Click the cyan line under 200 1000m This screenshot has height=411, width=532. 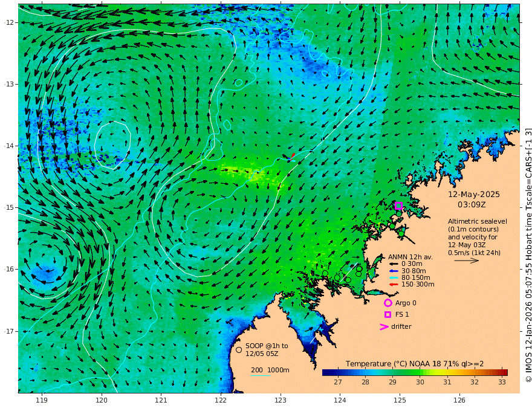coord(261,375)
